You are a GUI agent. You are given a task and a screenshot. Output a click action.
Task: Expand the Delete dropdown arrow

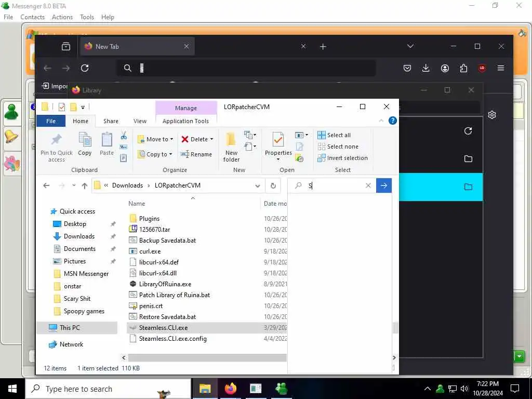[212, 139]
